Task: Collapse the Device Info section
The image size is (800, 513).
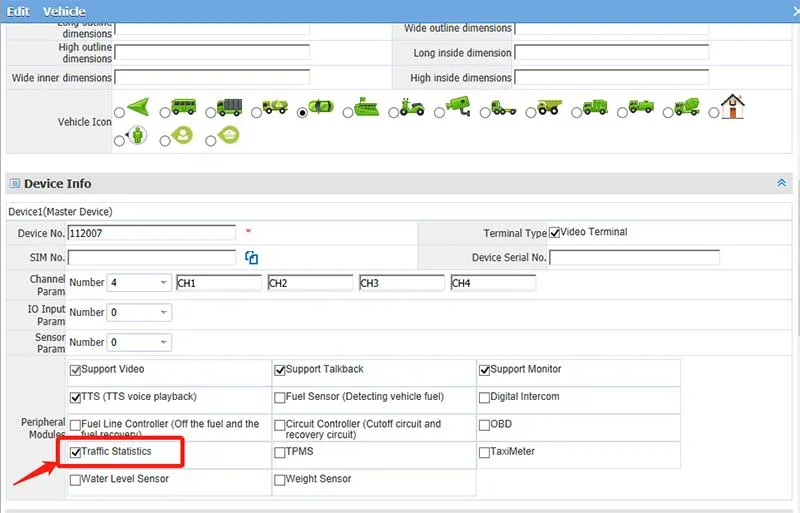Action: pyautogui.click(x=782, y=184)
